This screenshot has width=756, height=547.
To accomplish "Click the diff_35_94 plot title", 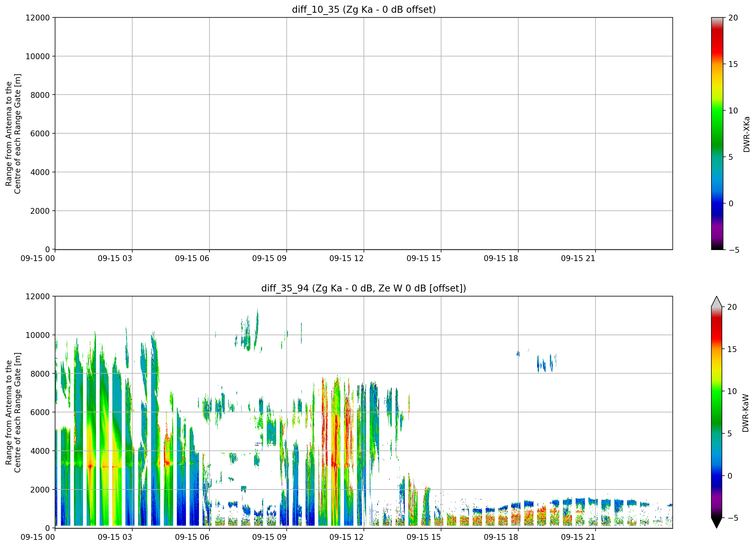I will click(364, 288).
